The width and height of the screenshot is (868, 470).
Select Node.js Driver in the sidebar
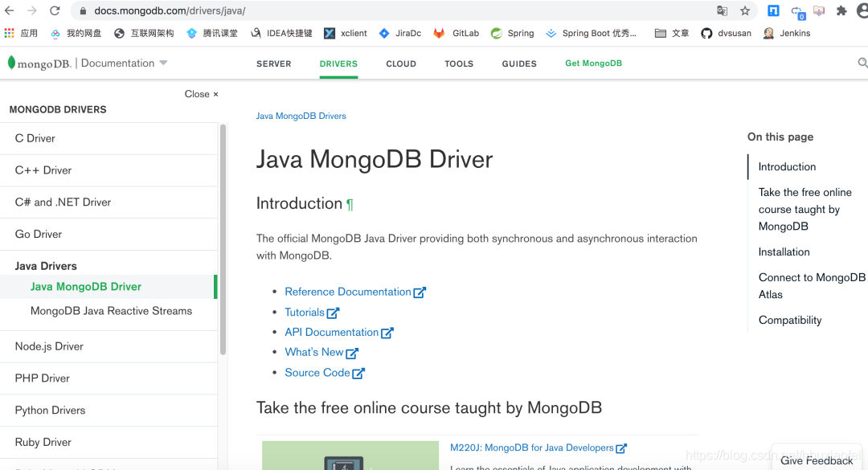(108, 346)
